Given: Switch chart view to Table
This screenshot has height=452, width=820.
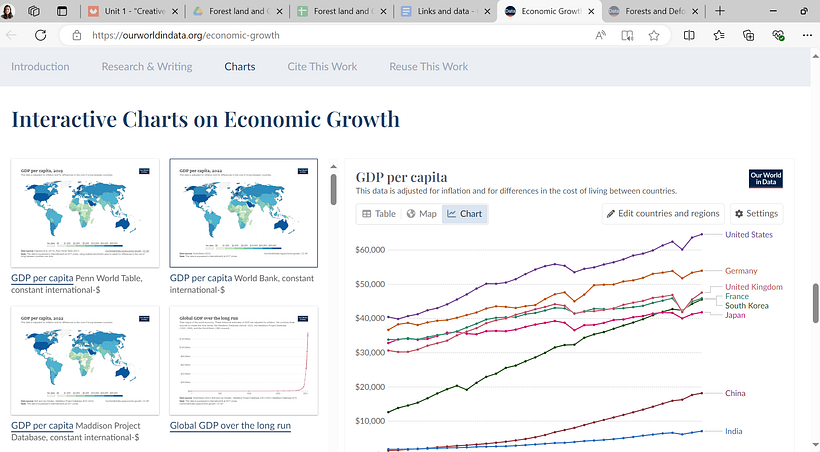Looking at the screenshot, I should (x=379, y=213).
